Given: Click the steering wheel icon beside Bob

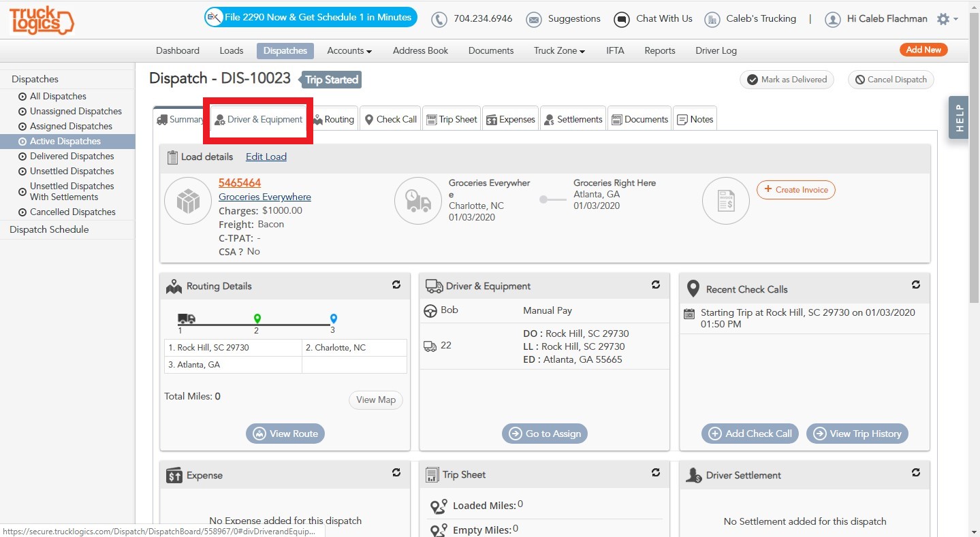Looking at the screenshot, I should point(430,311).
